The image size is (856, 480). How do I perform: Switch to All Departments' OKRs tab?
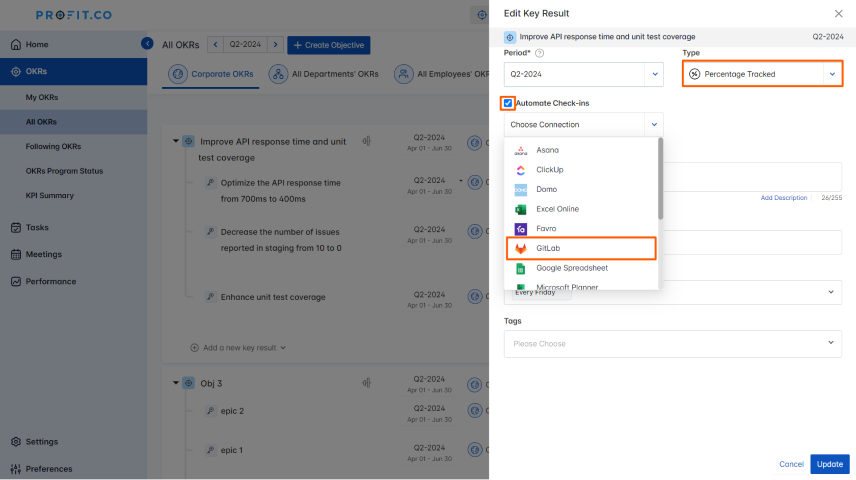tap(324, 74)
